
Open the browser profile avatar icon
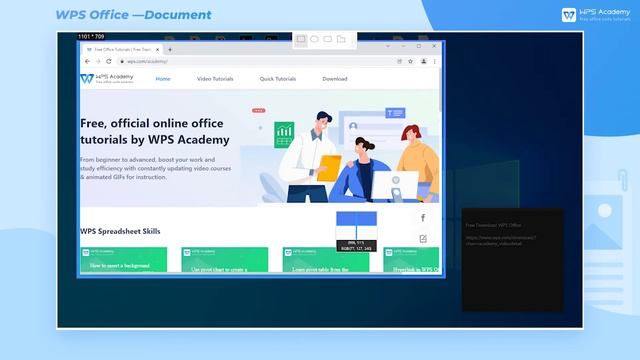click(424, 61)
